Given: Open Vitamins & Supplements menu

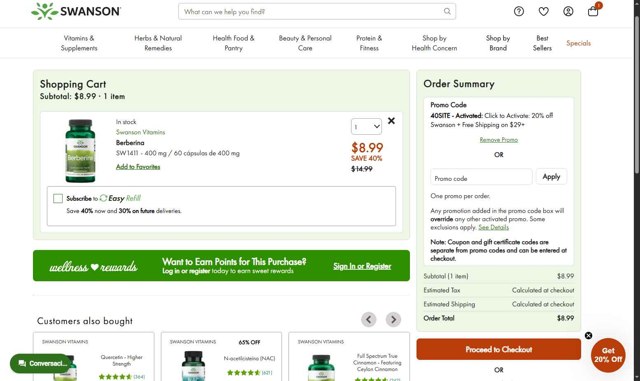Looking at the screenshot, I should tap(79, 43).
